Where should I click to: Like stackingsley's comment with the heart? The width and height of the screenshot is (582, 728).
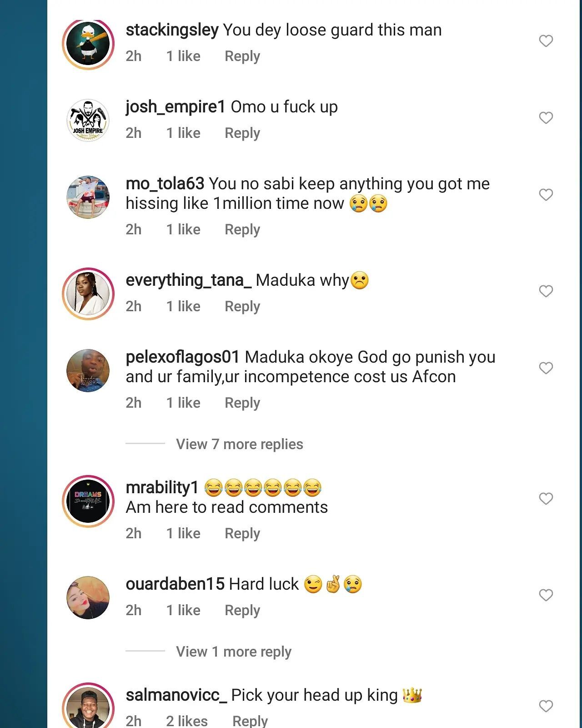(x=546, y=41)
